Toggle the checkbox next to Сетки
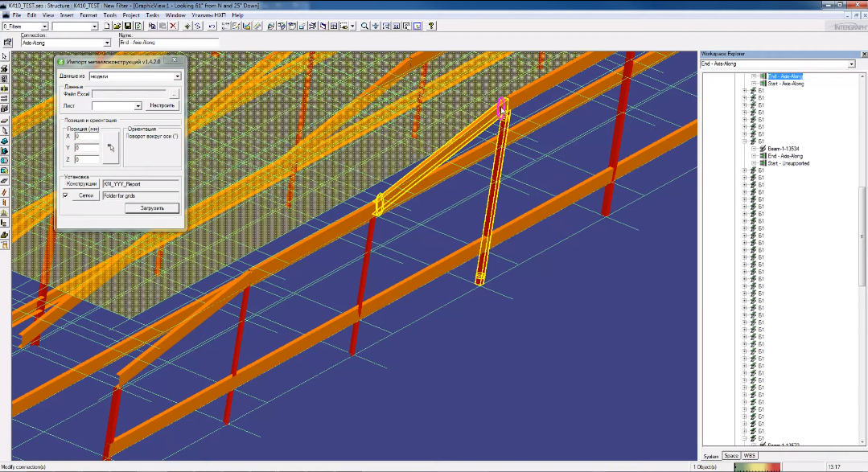The height and width of the screenshot is (472, 868). click(x=65, y=195)
